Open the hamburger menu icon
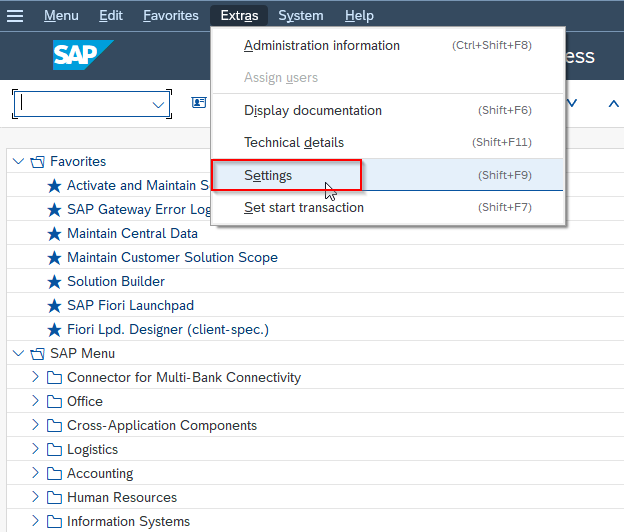Image resolution: width=624 pixels, height=532 pixels. [15, 16]
